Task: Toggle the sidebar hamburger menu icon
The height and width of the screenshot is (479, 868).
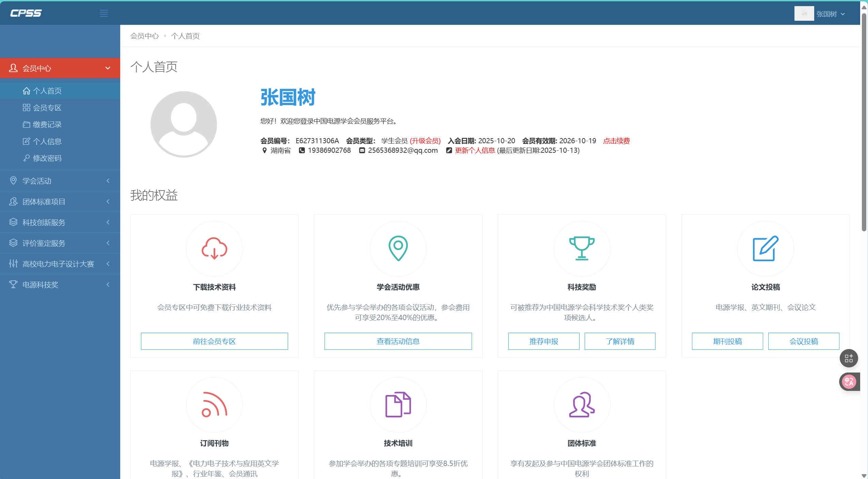Action: point(104,13)
